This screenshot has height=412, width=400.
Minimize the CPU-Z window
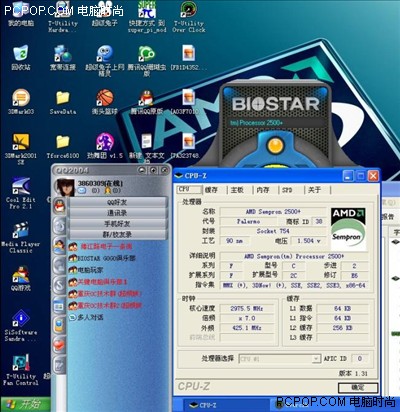(348, 176)
